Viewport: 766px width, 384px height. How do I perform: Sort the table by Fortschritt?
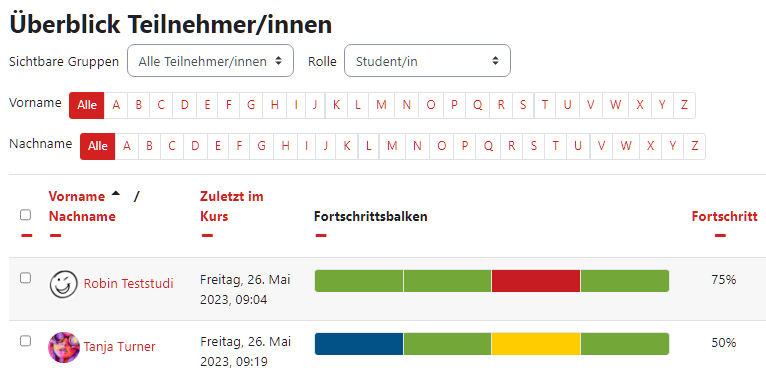click(x=724, y=216)
